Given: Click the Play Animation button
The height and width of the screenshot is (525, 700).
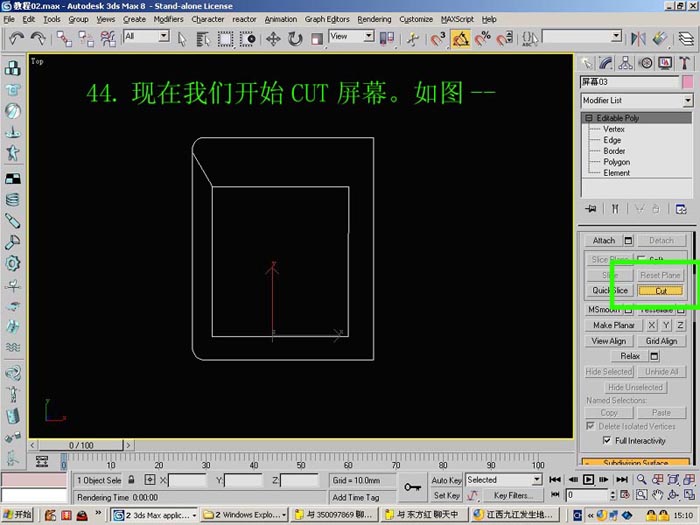Looking at the screenshot, I should point(588,480).
